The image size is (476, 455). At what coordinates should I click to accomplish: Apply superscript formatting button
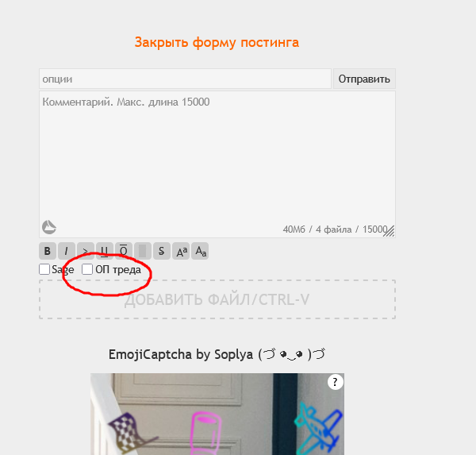click(181, 251)
